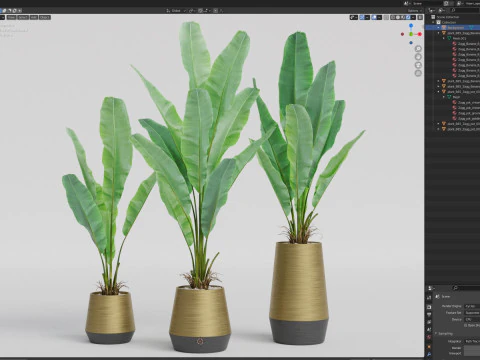This screenshot has height=360, width=480.
Task: Open the Render properties tab
Action: pos(429,307)
